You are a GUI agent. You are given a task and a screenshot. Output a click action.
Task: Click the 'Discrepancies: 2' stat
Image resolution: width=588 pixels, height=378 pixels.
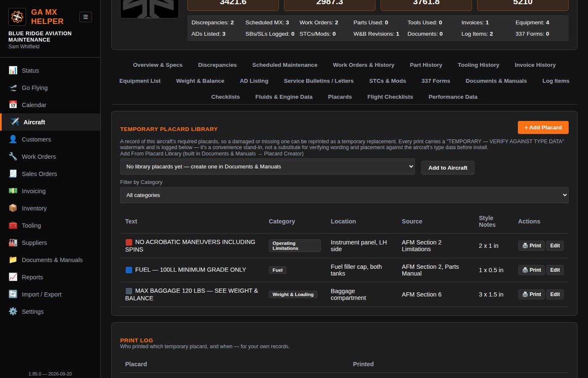pos(213,22)
